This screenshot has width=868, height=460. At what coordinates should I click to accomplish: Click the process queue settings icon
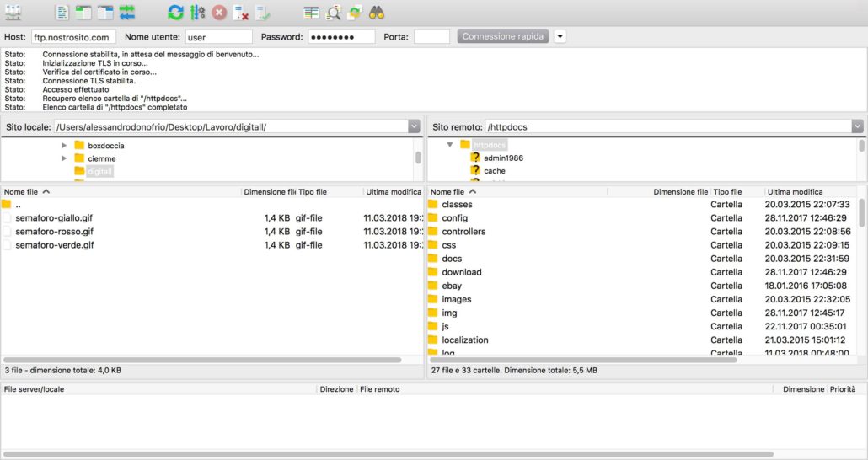tap(197, 12)
